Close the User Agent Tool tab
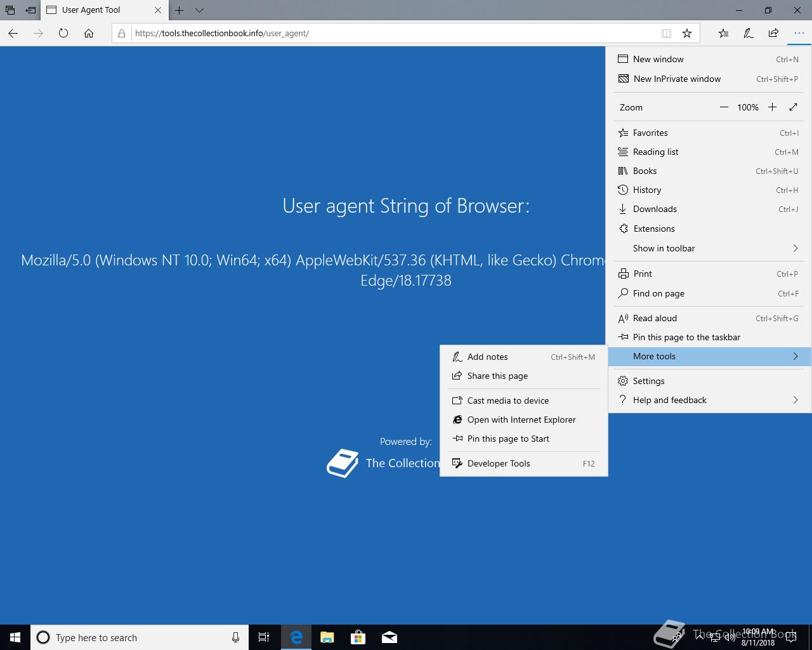Screen dimensions: 812x650 (158, 10)
